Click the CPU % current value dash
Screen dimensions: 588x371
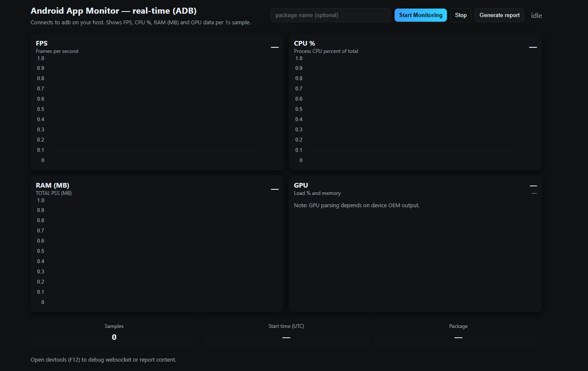(533, 47)
